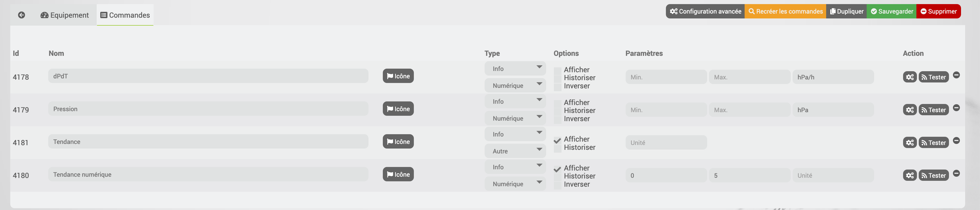This screenshot has height=210, width=980.
Task: Select the Commandes tab
Action: point(125,15)
